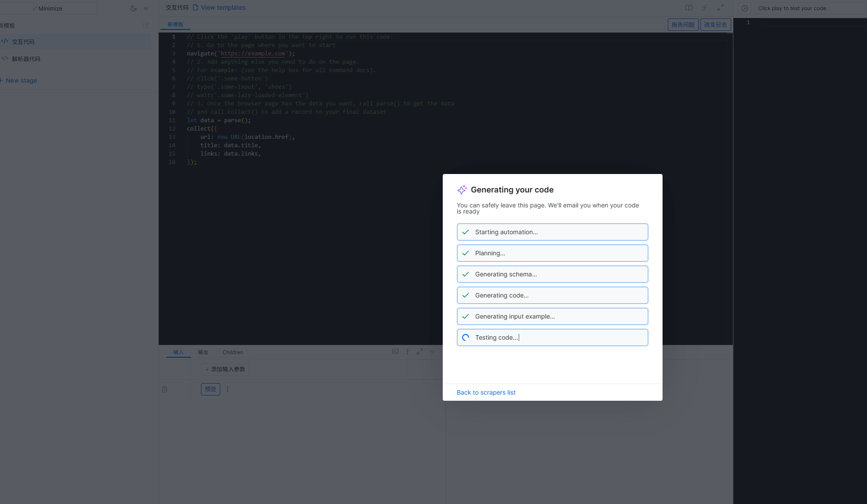Switch to the Children tab
Viewport: 867px width, 504px height.
[x=233, y=352]
